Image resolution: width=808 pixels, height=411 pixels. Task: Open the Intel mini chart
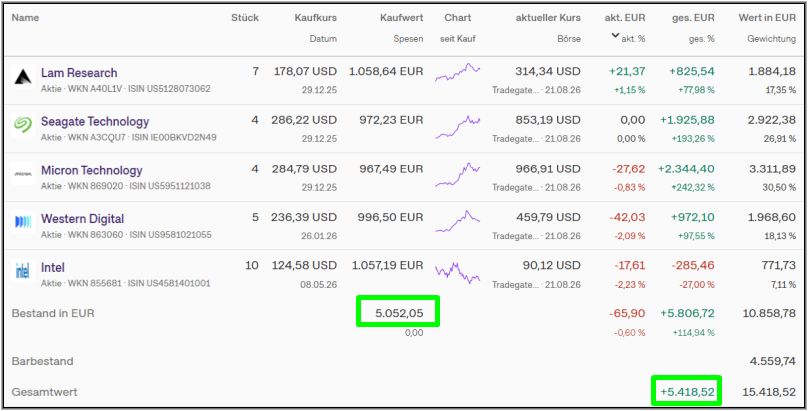[458, 273]
